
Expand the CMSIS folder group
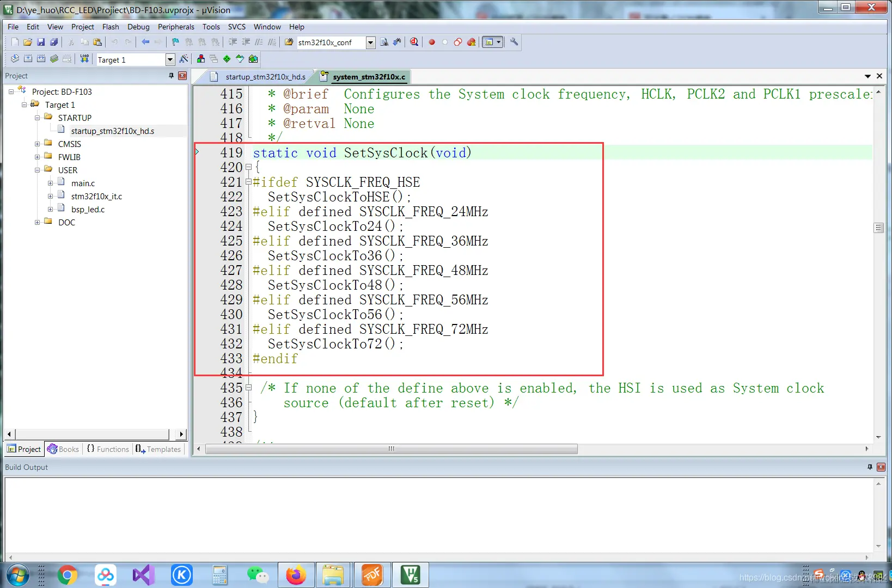37,144
